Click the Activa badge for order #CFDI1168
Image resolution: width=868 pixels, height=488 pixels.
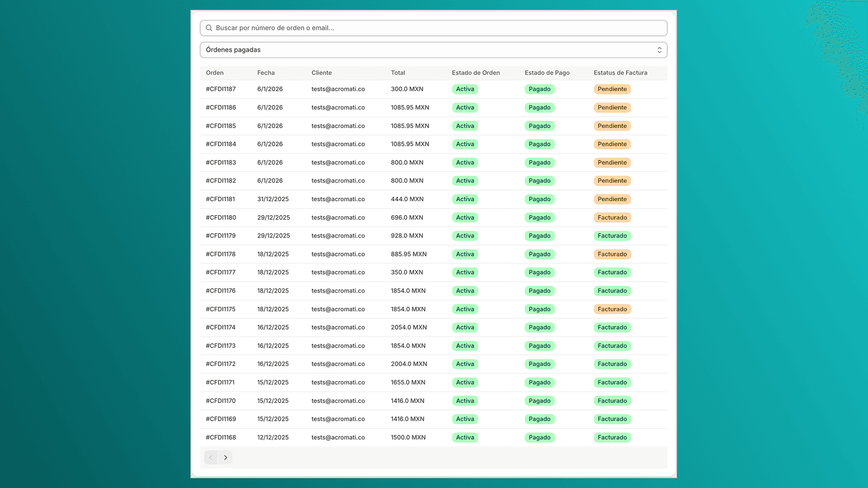coord(465,437)
